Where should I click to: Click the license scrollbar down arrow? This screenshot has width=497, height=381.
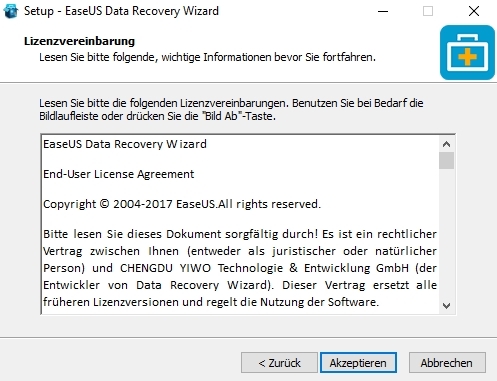446,305
